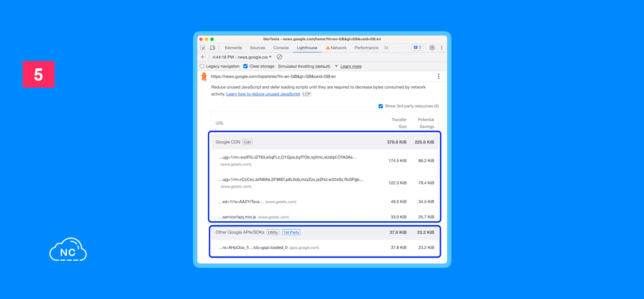Click the Potential Savings column header

coord(426,123)
